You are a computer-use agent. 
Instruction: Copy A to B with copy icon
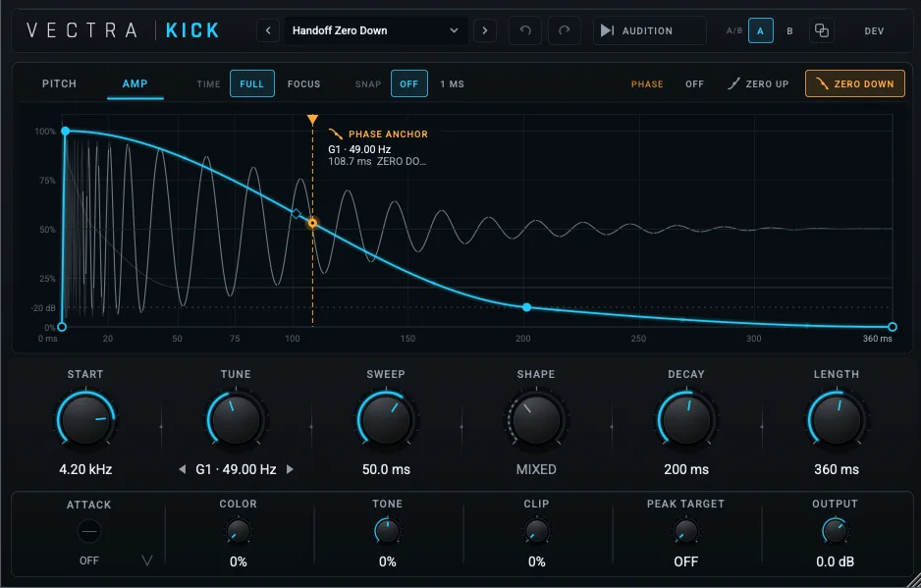pos(821,30)
